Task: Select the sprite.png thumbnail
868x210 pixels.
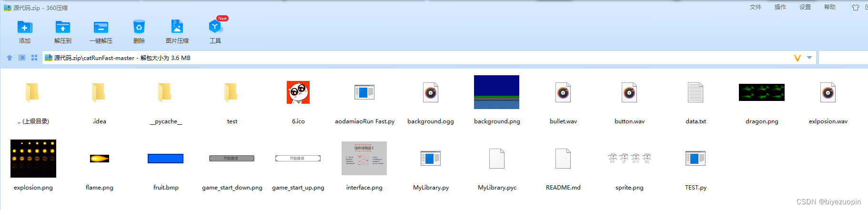Action: [629, 158]
